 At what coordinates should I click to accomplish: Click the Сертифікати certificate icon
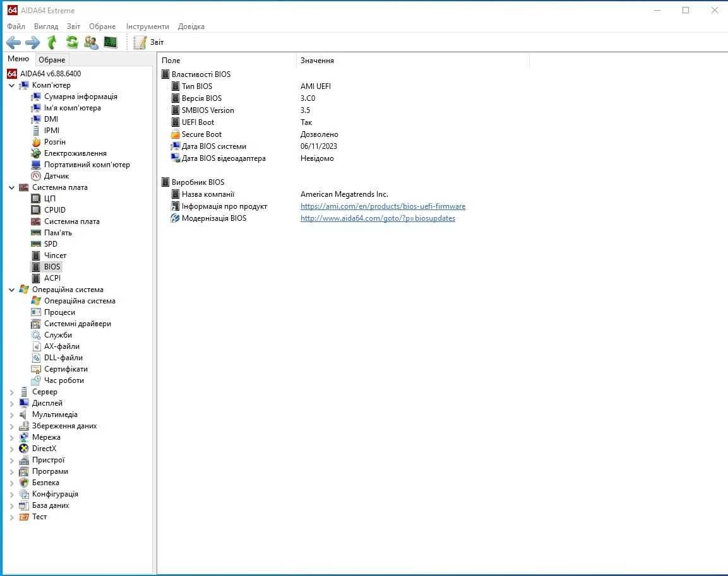click(x=36, y=369)
